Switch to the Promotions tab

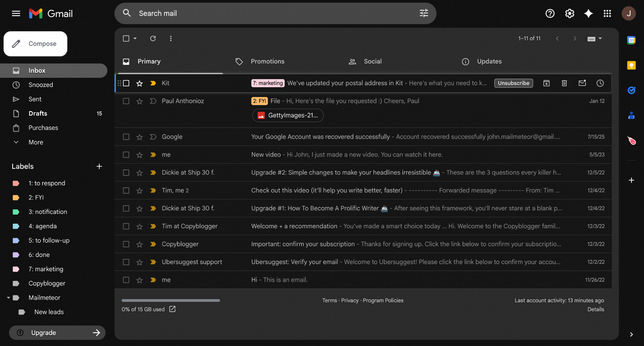pos(267,61)
